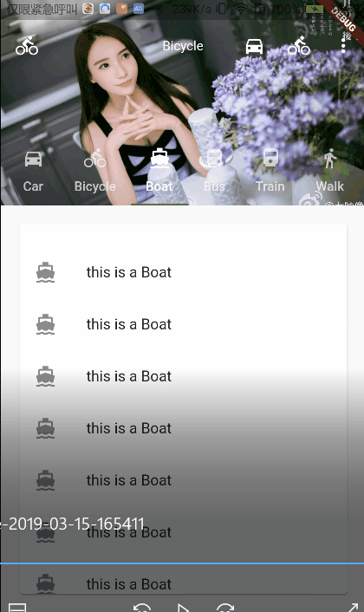Switch to the Bicycle tab

pyautogui.click(x=94, y=172)
